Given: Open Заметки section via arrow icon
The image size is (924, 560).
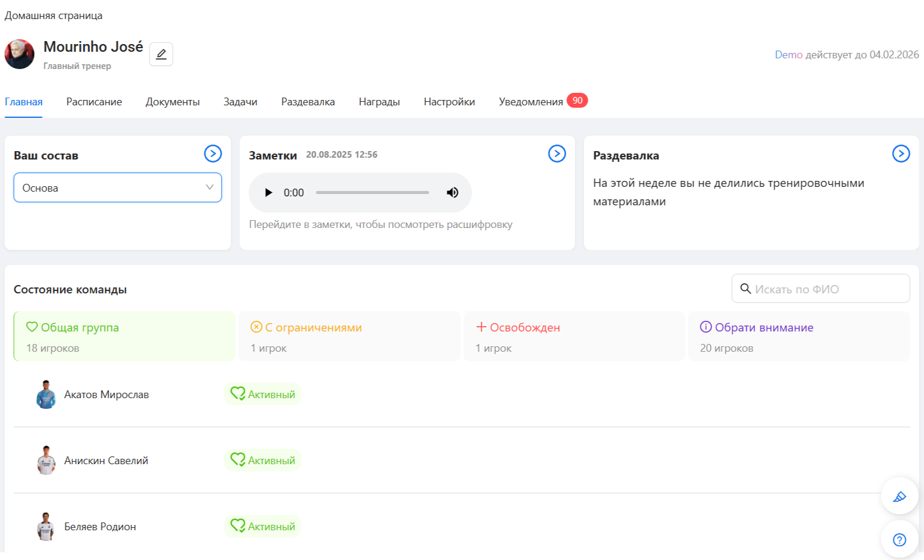Looking at the screenshot, I should [x=557, y=154].
